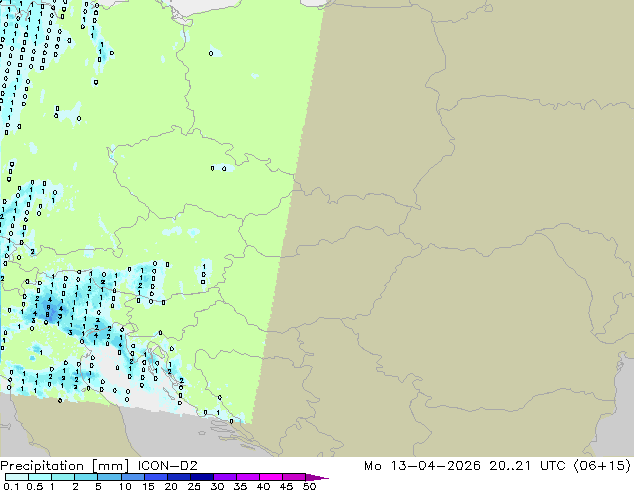Click the legend value '45'
The height and width of the screenshot is (490, 634).
[x=286, y=486]
